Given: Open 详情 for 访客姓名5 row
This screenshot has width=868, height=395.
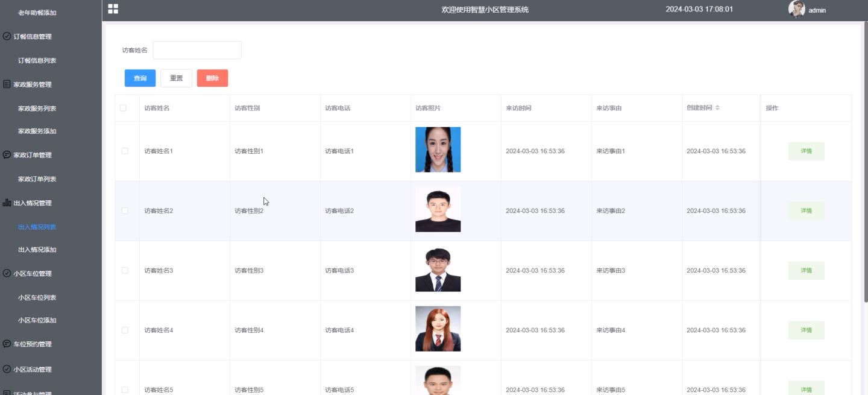Looking at the screenshot, I should [806, 389].
